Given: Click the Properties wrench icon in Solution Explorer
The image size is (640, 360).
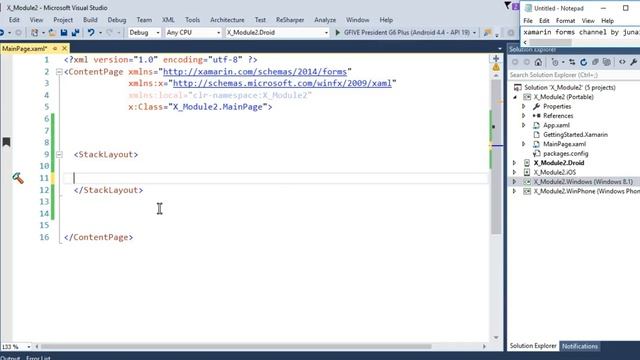Looking at the screenshot, I should [633, 62].
